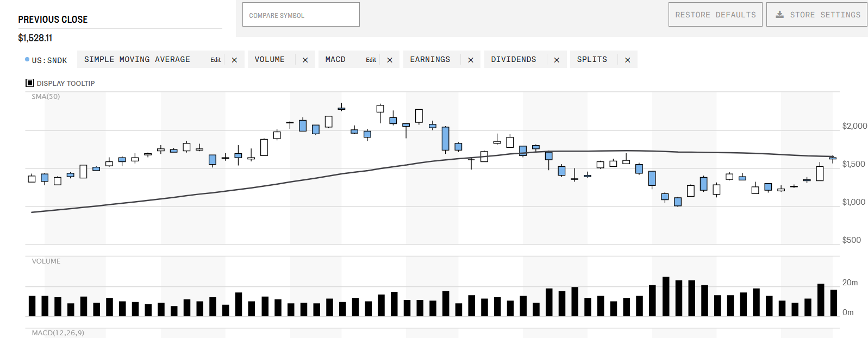Click the Restore Defaults button

pyautogui.click(x=715, y=15)
